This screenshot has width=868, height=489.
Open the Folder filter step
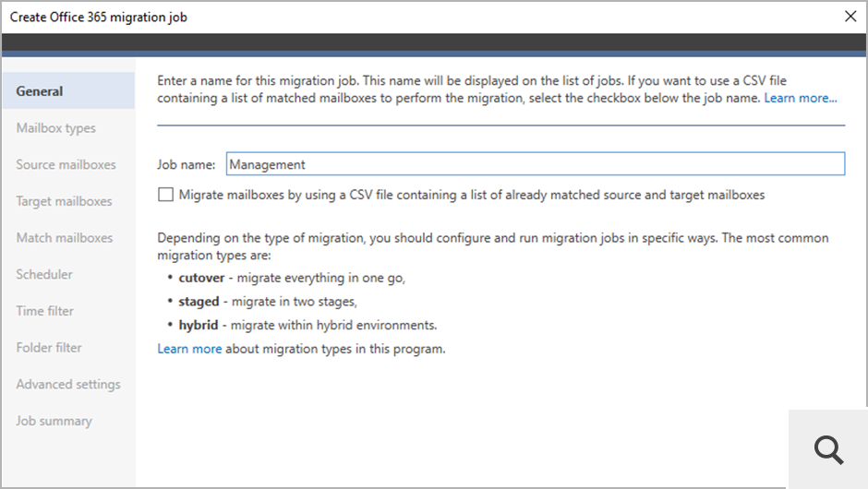click(49, 348)
